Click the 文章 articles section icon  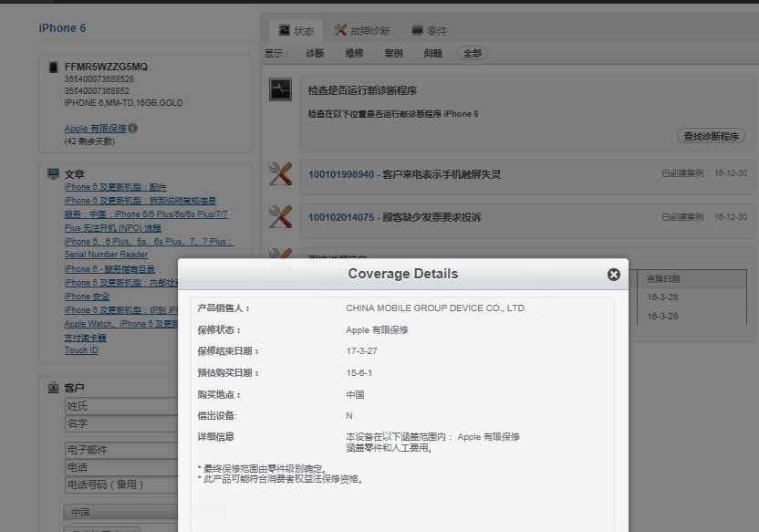tap(53, 173)
